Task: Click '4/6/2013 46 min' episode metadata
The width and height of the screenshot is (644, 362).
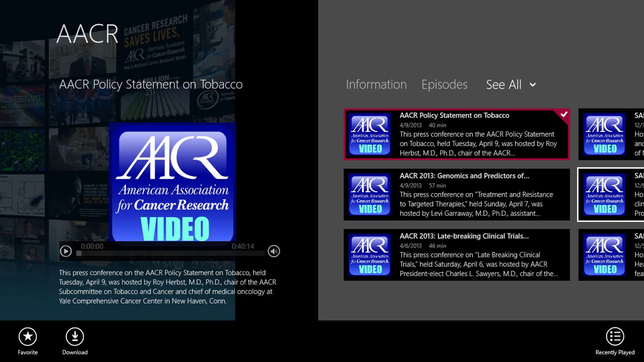Action: pyautogui.click(x=423, y=246)
